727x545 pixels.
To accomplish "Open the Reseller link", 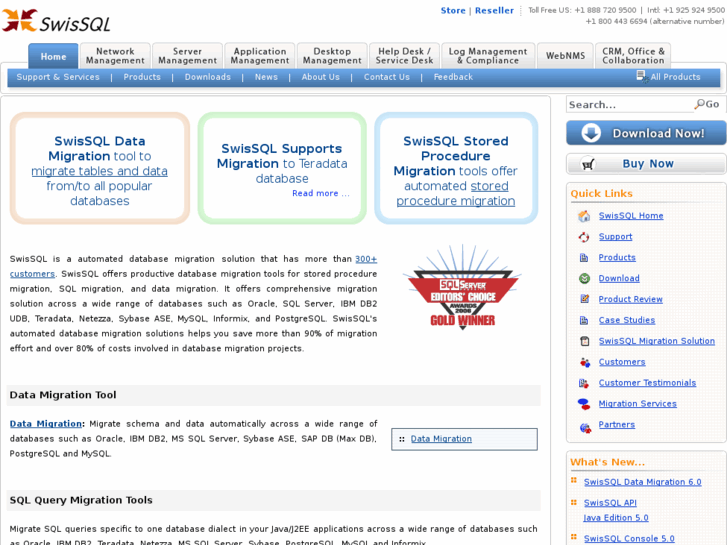I will [494, 10].
